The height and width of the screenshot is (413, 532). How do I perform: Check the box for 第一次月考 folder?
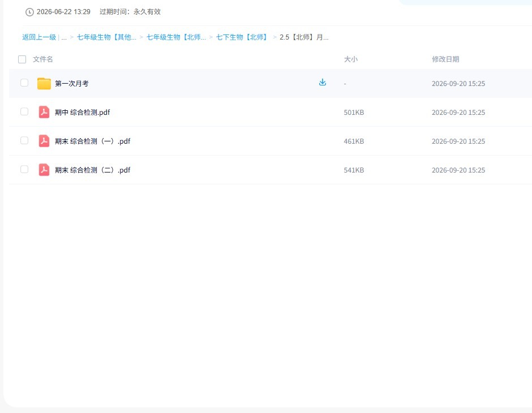(24, 83)
